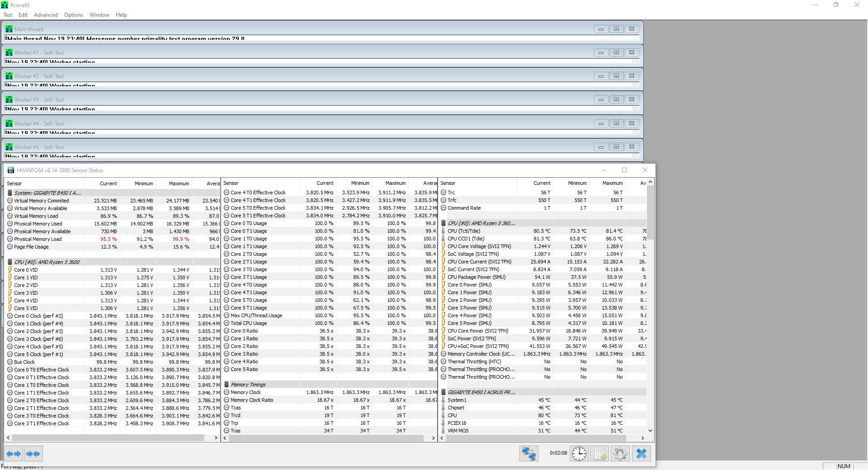Click the Worker #5 Self-Test window icon
Image resolution: width=868 pixels, height=470 pixels.
[9, 147]
